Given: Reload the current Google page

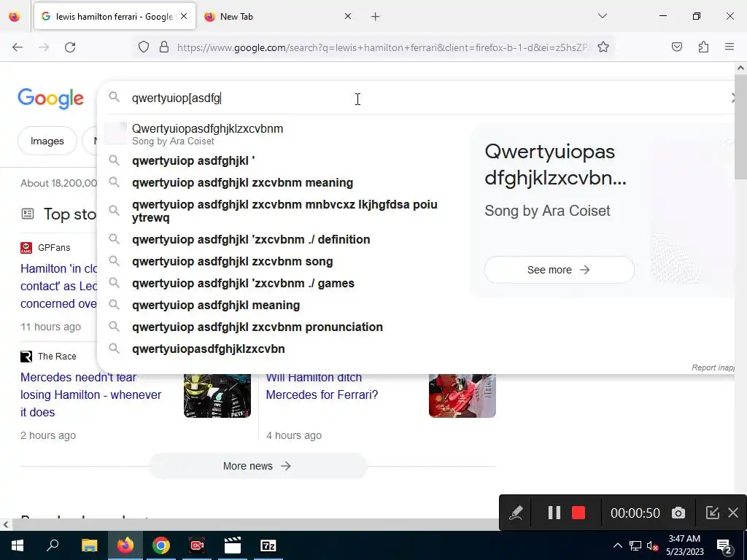Looking at the screenshot, I should (70, 47).
